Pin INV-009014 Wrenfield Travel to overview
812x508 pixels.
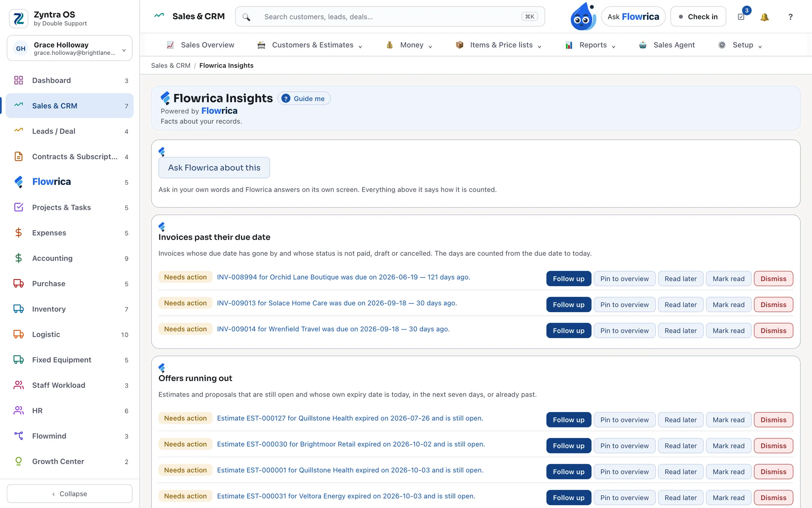point(624,331)
